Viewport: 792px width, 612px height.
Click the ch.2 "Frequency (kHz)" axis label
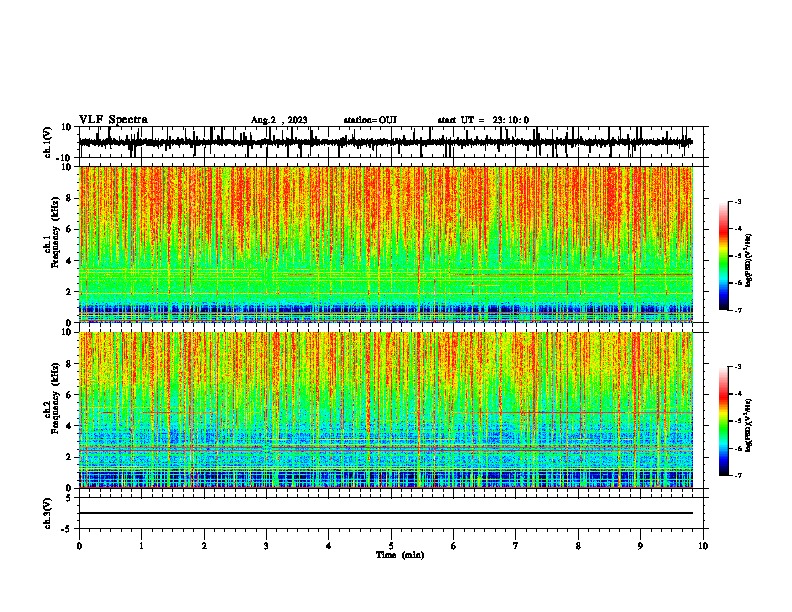click(55, 398)
